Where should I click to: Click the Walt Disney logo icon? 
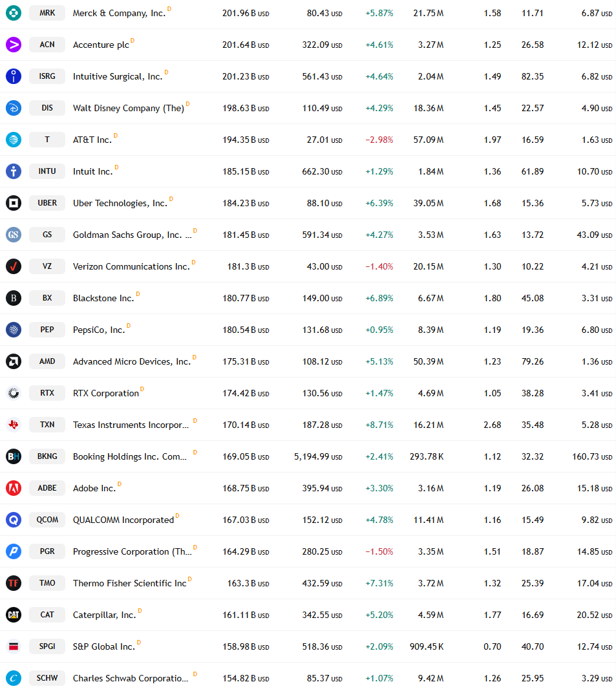coord(14,108)
